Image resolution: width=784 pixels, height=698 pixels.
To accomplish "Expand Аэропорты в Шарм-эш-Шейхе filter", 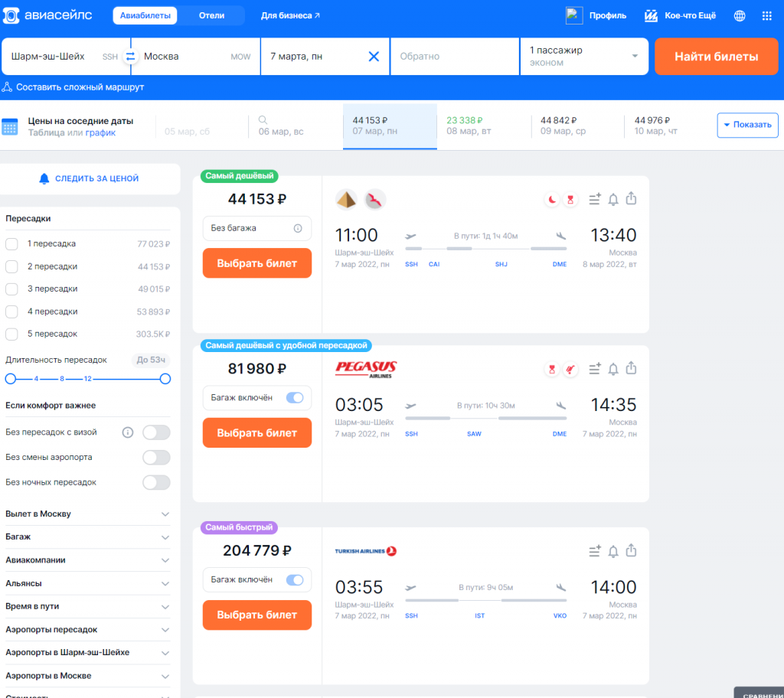I will point(87,653).
